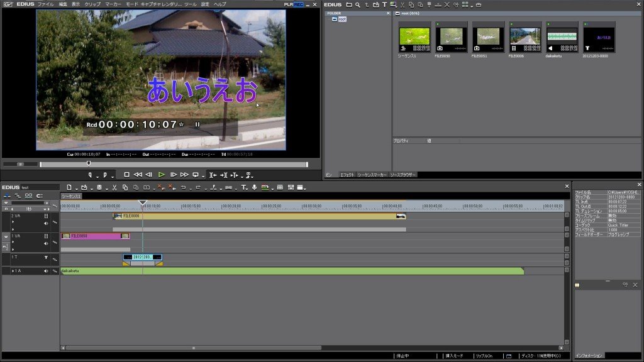Image resolution: width=644 pixels, height=362 pixels.
Task: Open クリップ menu
Action: tap(92, 4)
